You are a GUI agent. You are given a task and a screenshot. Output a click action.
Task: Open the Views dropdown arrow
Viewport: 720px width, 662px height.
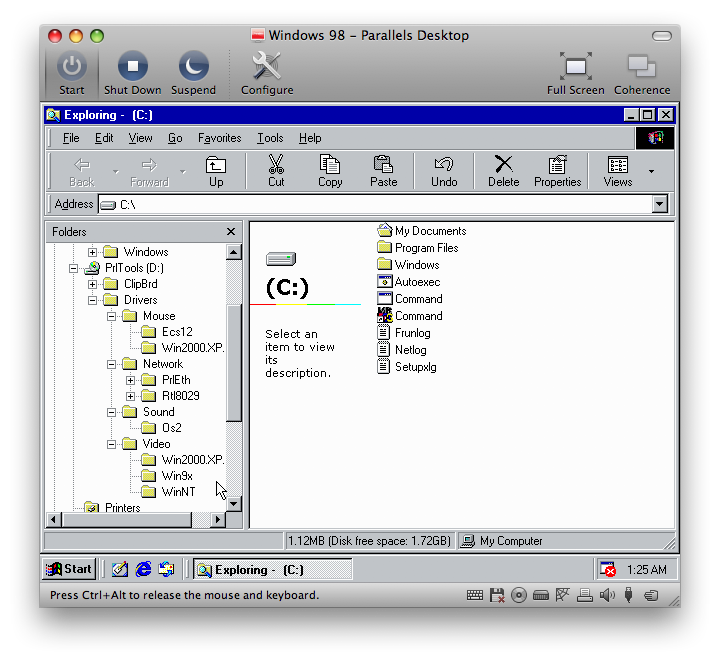point(651,171)
